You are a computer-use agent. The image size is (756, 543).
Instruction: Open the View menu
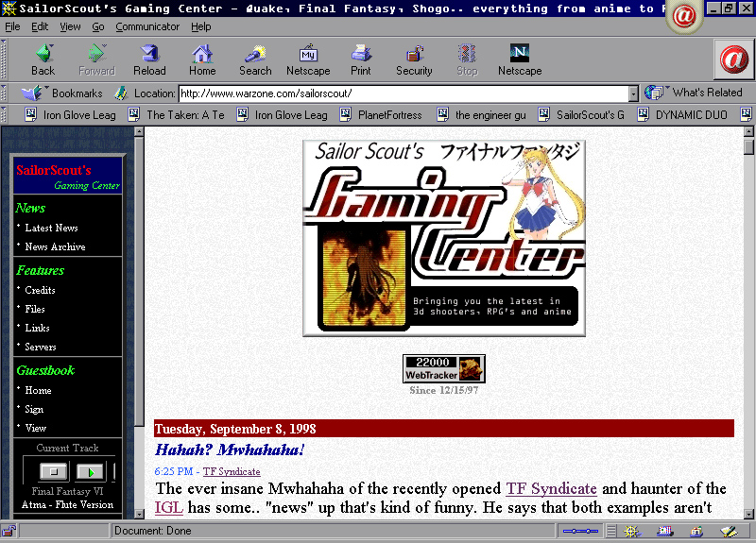click(70, 26)
